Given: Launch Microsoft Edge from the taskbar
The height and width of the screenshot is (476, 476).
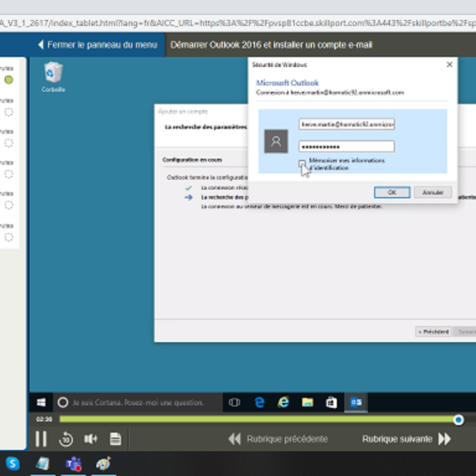Looking at the screenshot, I should point(259,403).
